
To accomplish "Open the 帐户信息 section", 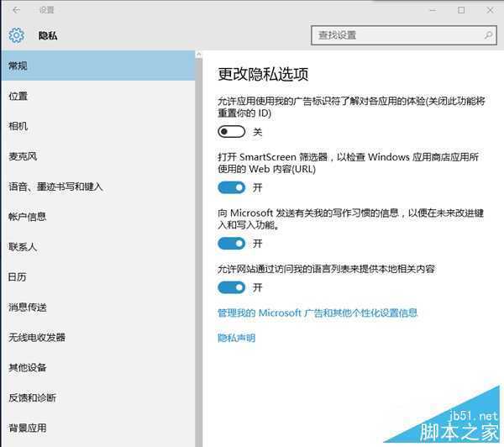I will [x=98, y=217].
